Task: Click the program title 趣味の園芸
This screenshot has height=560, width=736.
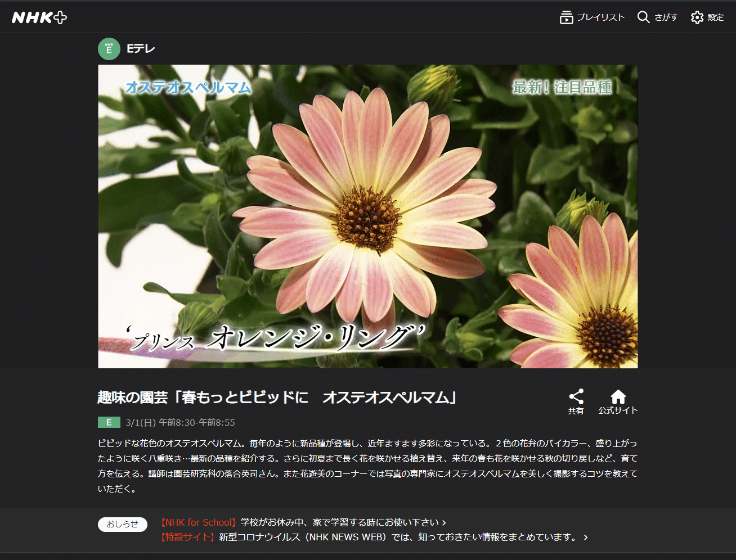Action: (277, 398)
